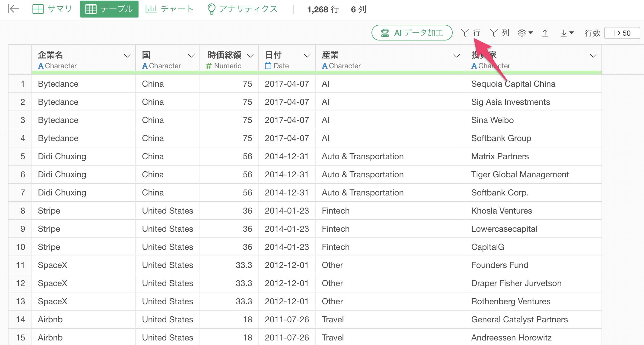Viewport: 644px width, 345px height.
Task: Select Sina Weibo investor cell
Action: point(533,120)
